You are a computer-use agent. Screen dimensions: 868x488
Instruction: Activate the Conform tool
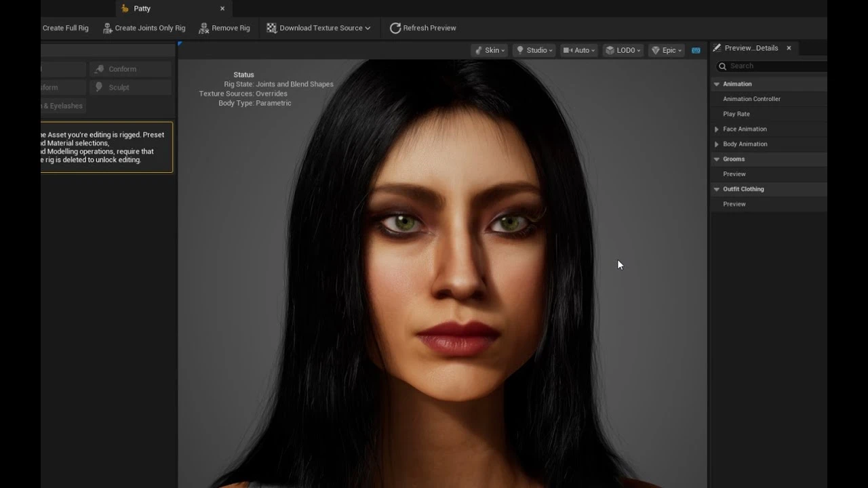pyautogui.click(x=130, y=68)
